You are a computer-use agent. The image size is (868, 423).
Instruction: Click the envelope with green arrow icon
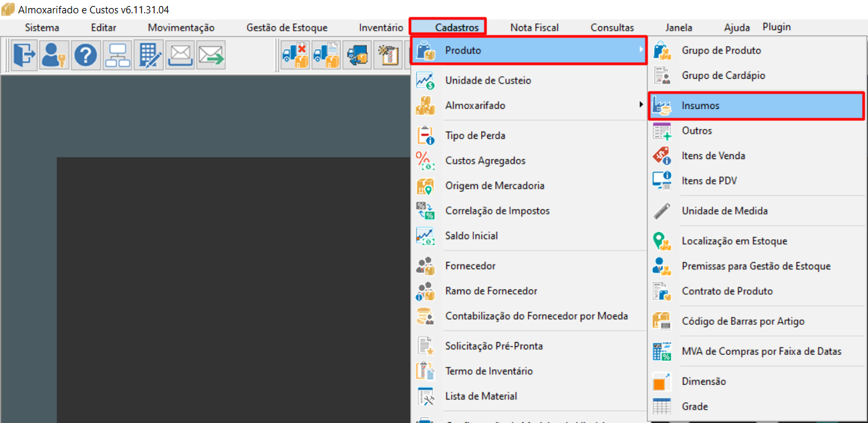[x=211, y=55]
